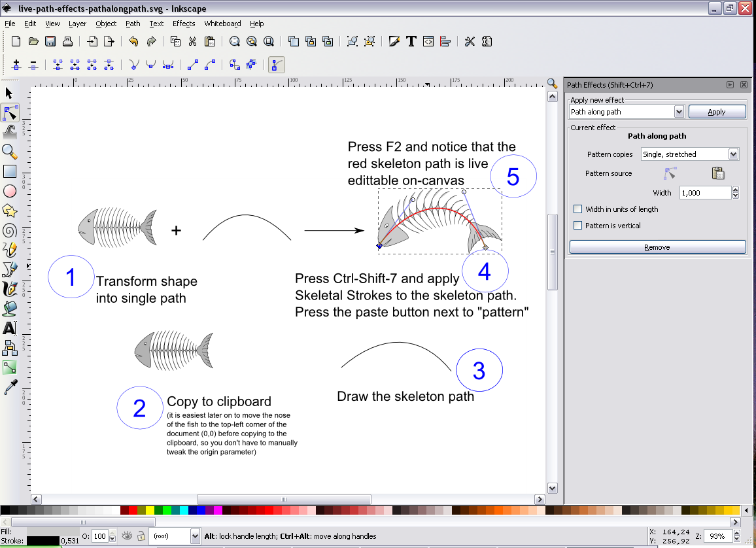The height and width of the screenshot is (548, 756).
Task: Click zoom percentage spinner up arrow
Action: (736, 533)
